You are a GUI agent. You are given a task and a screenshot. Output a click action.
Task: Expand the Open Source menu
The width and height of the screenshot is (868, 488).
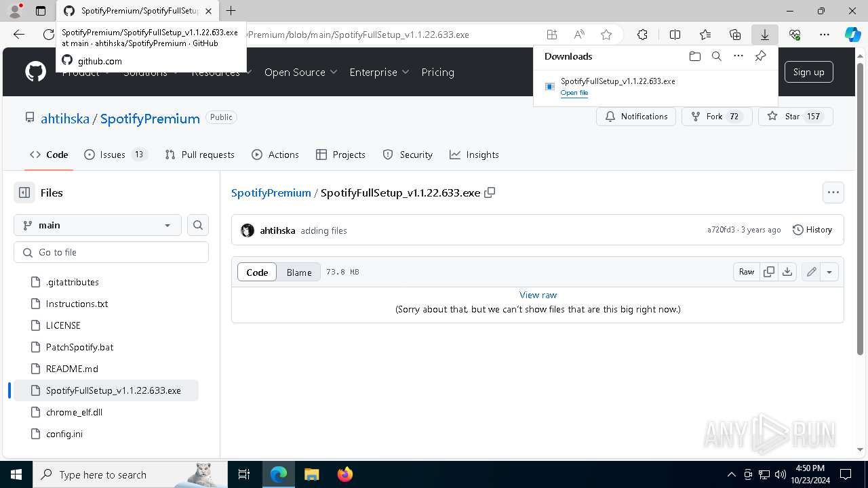pyautogui.click(x=300, y=72)
